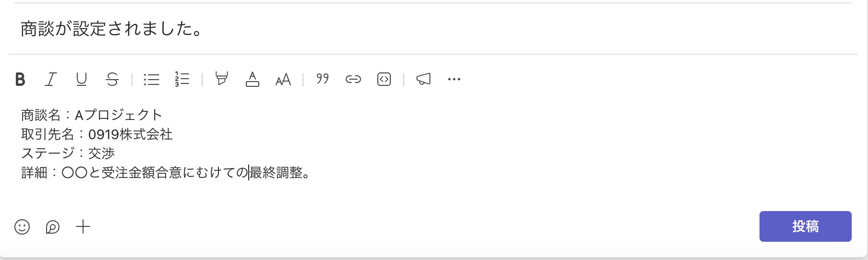This screenshot has width=868, height=260.
Task: Insert a numbered list
Action: click(182, 79)
